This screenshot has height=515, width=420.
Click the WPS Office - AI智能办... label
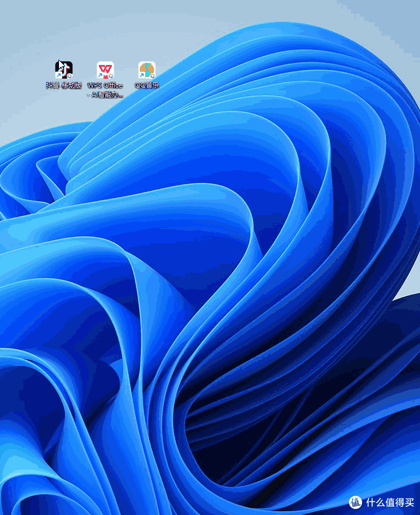(x=105, y=90)
